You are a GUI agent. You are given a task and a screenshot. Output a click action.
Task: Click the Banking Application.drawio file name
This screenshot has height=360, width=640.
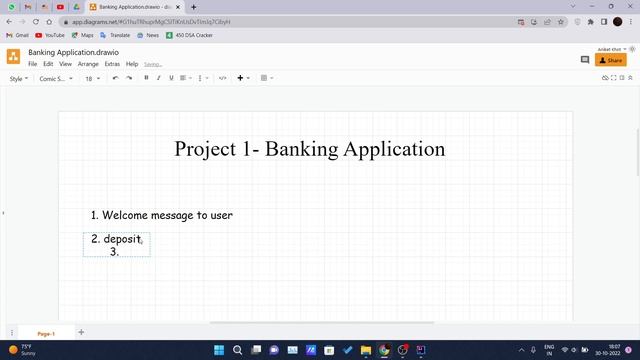73,52
